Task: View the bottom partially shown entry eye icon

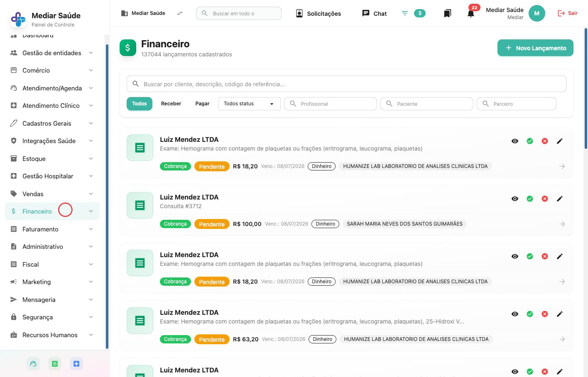Action: (515, 372)
